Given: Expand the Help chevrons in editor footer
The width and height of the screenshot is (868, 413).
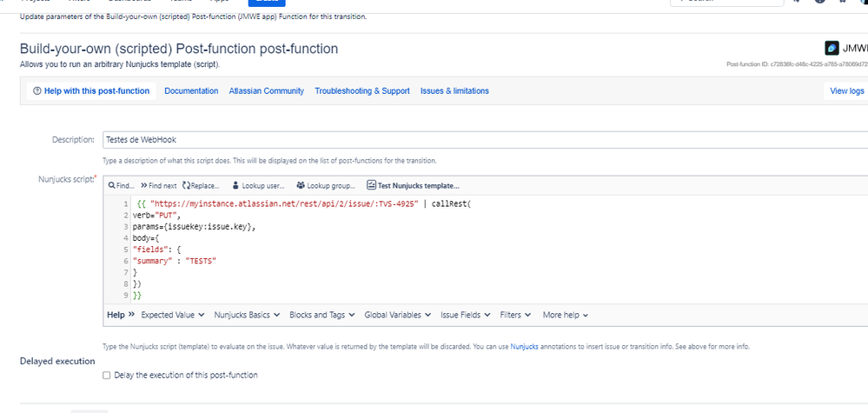Looking at the screenshot, I should click(x=122, y=315).
